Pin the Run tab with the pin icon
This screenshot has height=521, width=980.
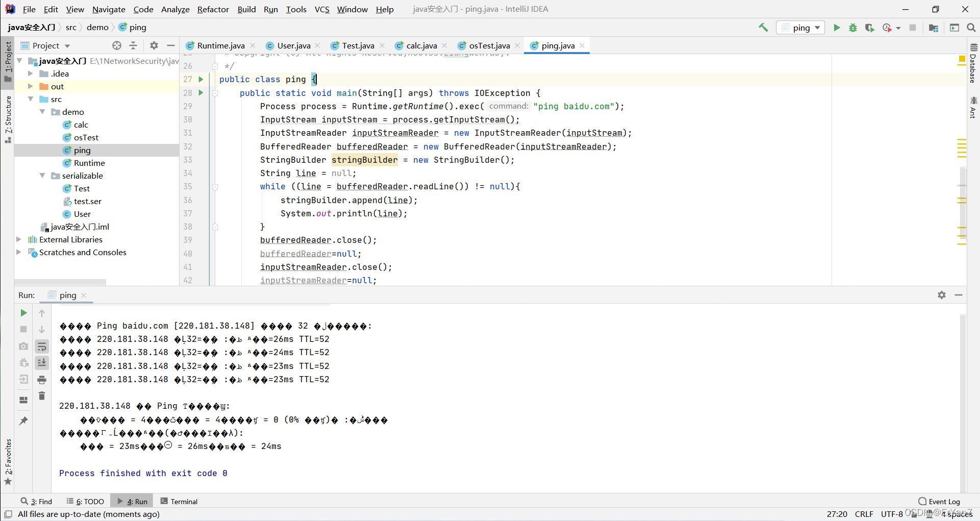click(23, 420)
